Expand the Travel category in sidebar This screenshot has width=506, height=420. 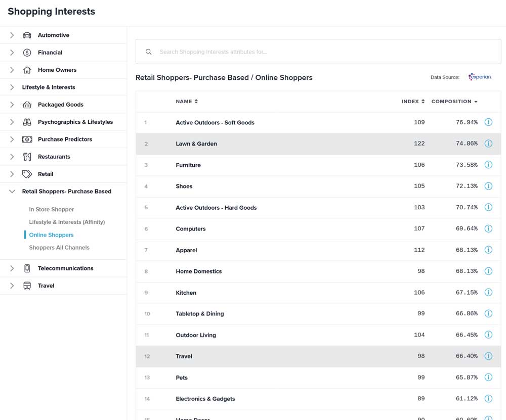point(12,286)
